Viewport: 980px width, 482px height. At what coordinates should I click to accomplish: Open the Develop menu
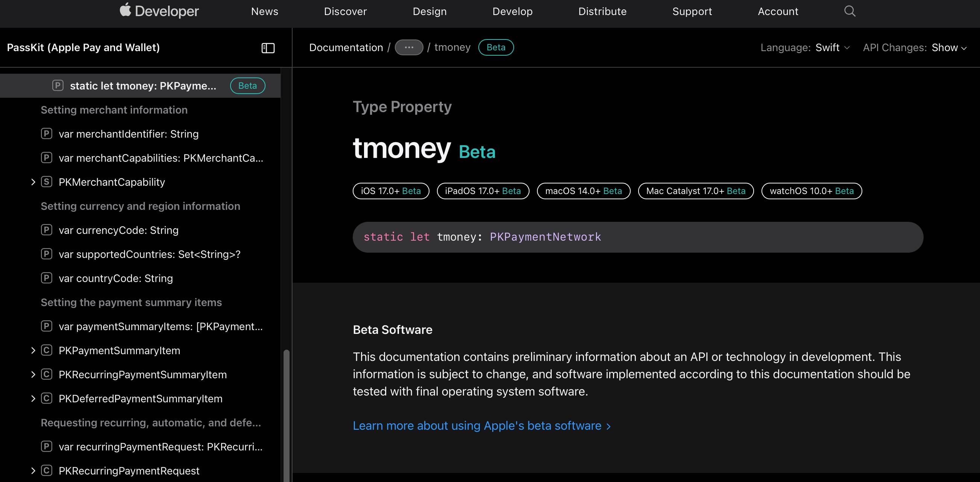coord(512,11)
